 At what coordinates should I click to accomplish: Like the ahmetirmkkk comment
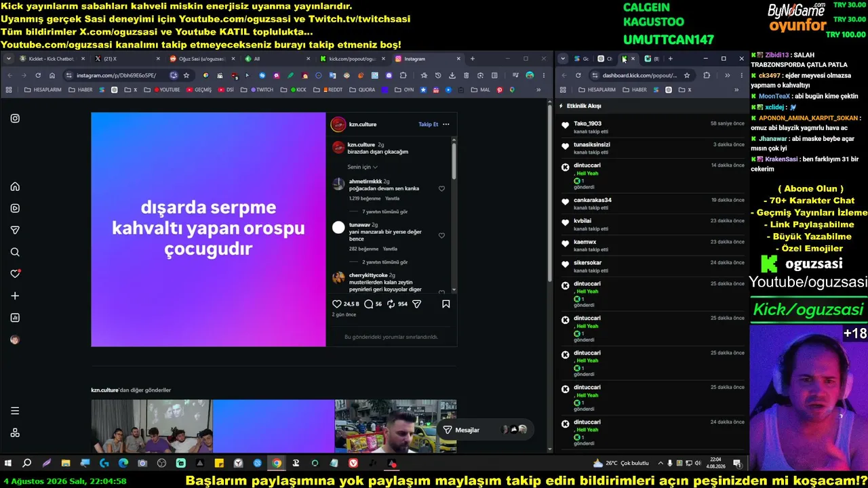(x=441, y=188)
